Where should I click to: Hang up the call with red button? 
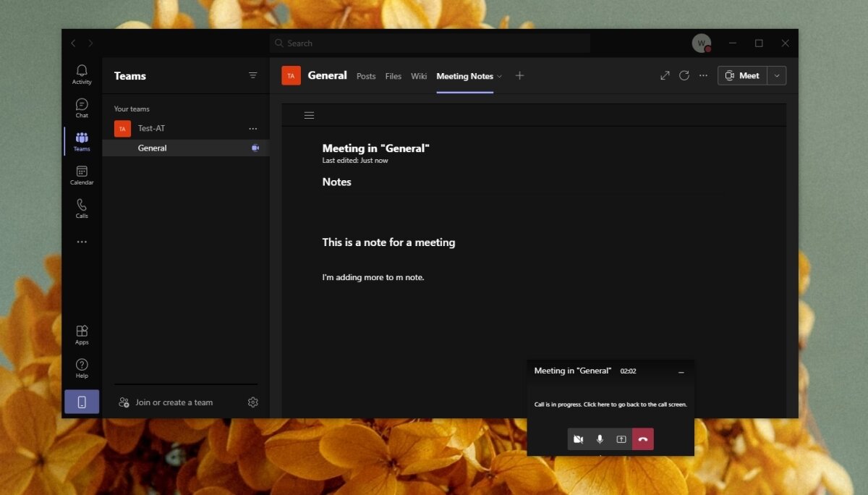642,439
